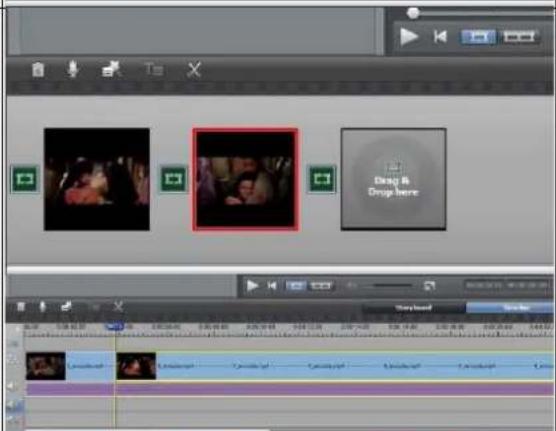Viewport: 556px width, 431px height.
Task: Click the icon left of the zoom slider
Action: pyautogui.click(x=351, y=285)
